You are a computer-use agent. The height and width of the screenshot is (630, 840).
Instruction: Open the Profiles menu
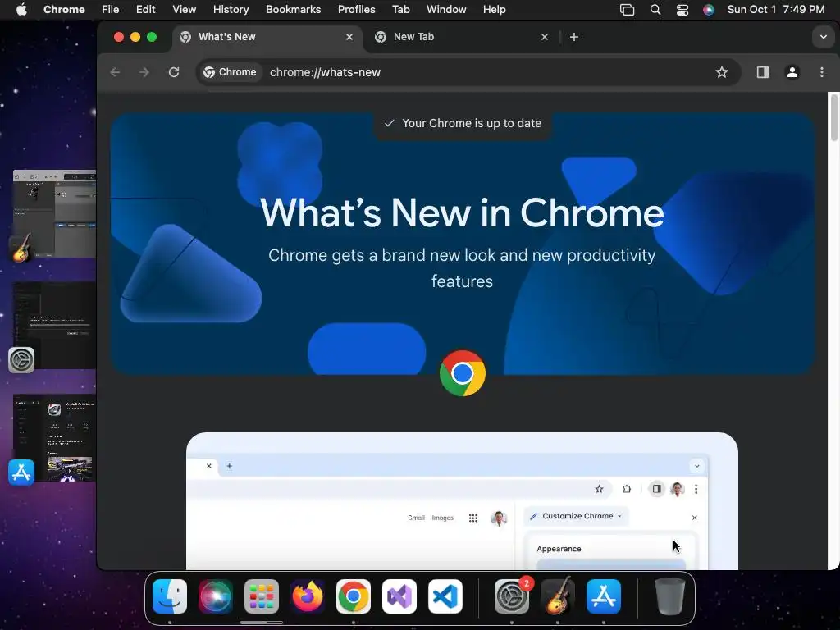[356, 10]
